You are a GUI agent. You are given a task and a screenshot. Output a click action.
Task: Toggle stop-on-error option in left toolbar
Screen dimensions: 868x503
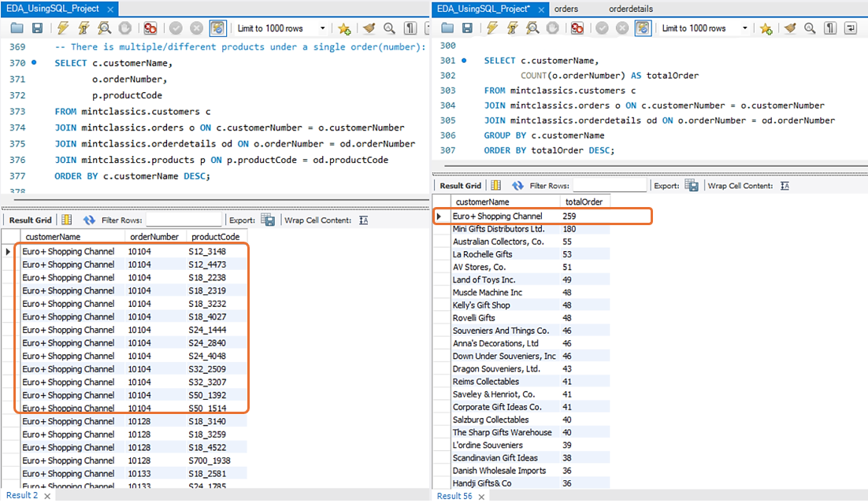coord(150,28)
